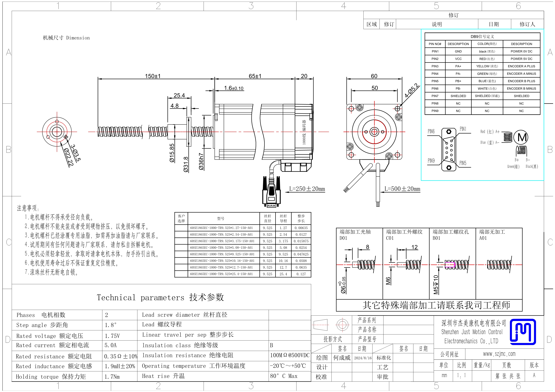Click the 'ENCODER A PLUS' cell
This screenshot has height=392, width=555.
pyautogui.click(x=521, y=66)
